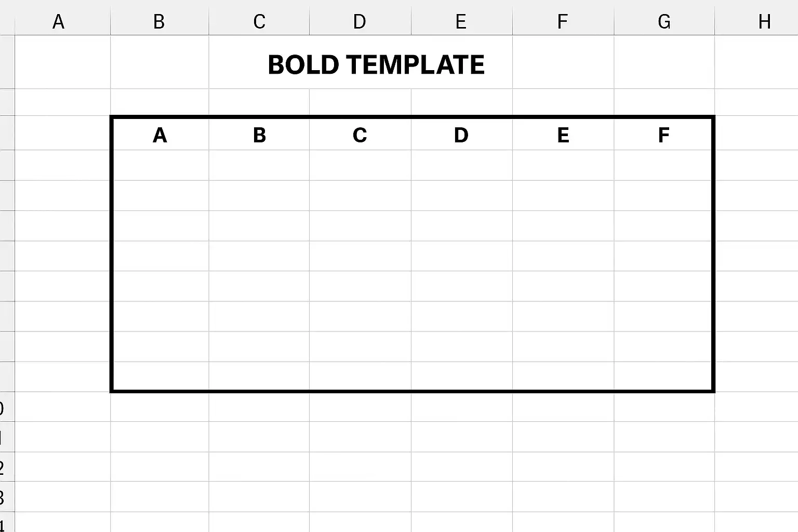Select column C header

259,21
